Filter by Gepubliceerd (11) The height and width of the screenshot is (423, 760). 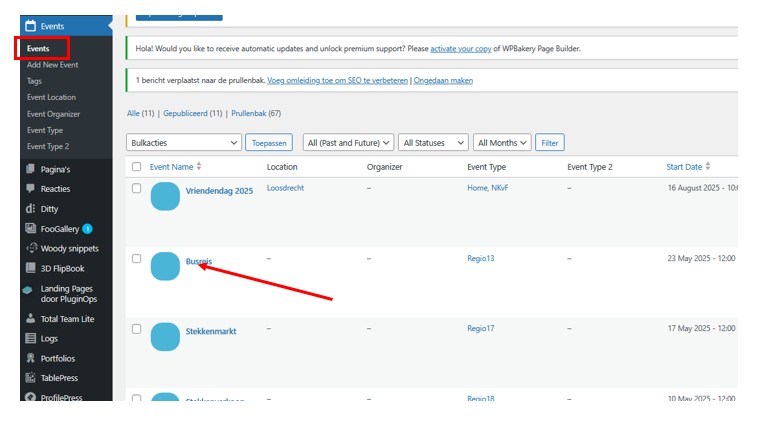pyautogui.click(x=192, y=113)
